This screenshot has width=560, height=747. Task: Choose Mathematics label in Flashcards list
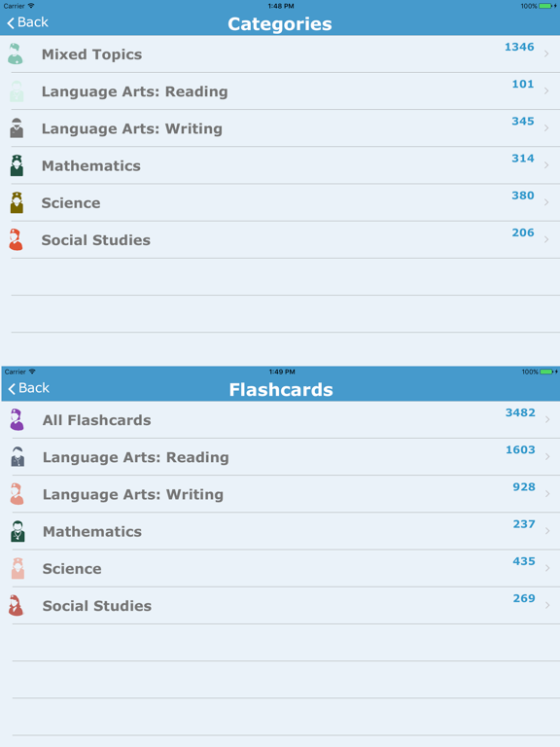point(92,532)
